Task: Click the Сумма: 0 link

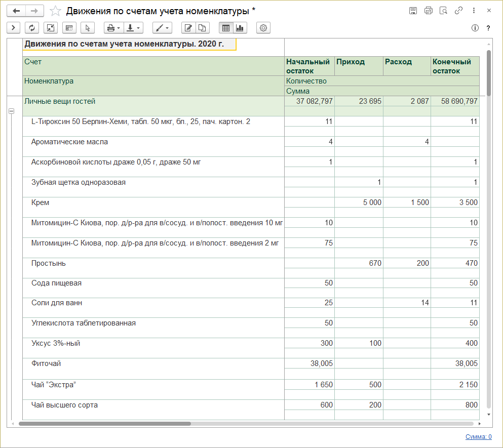Action: click(x=478, y=437)
